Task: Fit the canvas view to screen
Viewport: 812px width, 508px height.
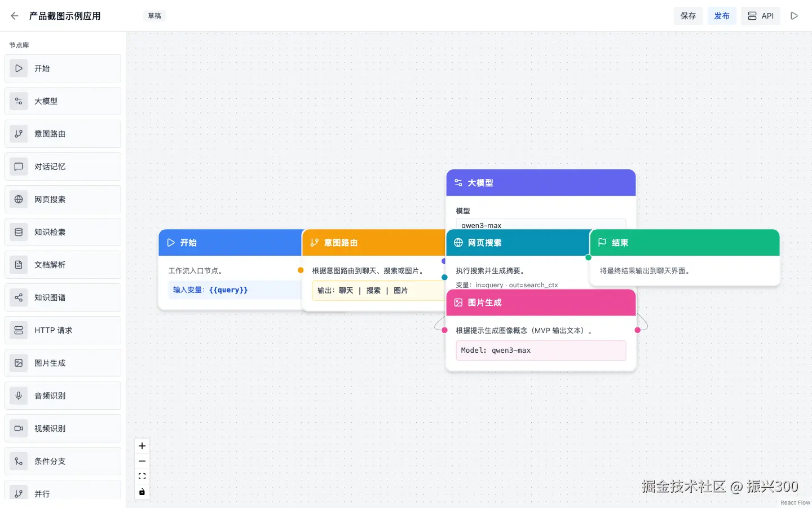Action: coord(142,476)
